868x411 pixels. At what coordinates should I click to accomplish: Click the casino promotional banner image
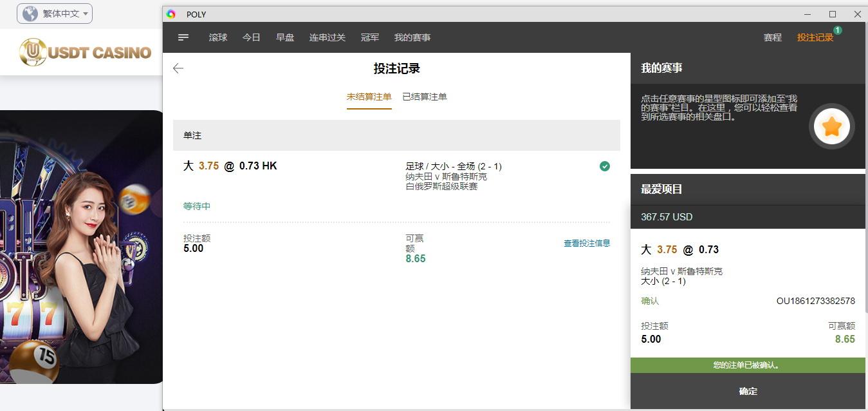click(81, 247)
